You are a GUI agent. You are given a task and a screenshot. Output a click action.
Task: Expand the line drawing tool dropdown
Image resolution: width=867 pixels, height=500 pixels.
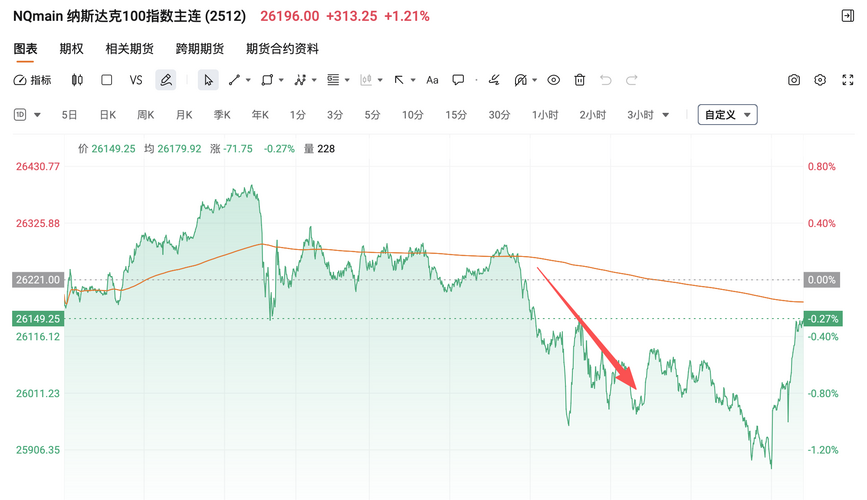(247, 80)
